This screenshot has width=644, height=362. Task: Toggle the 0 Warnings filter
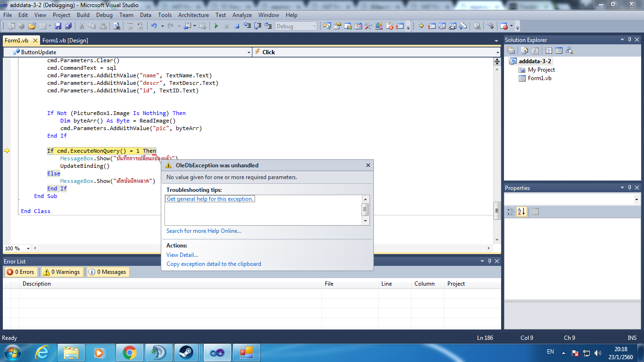(x=61, y=272)
